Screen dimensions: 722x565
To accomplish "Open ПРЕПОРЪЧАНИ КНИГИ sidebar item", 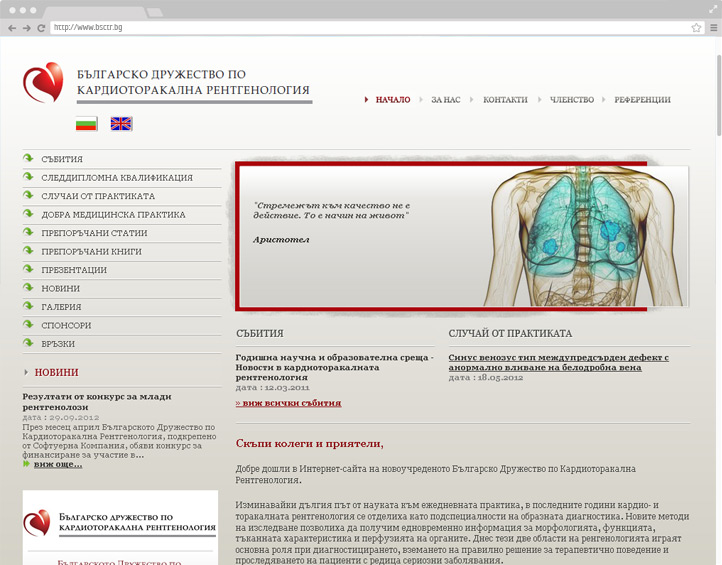I will point(92,251).
